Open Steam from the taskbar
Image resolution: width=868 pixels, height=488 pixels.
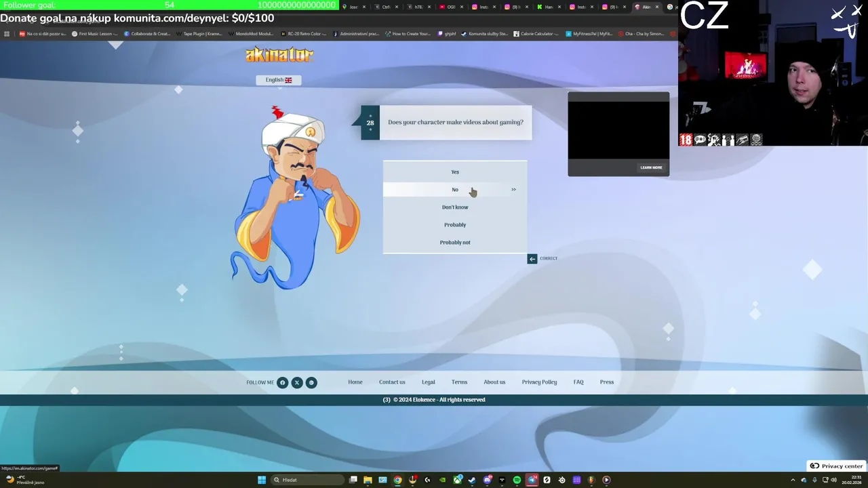pyautogui.click(x=472, y=480)
